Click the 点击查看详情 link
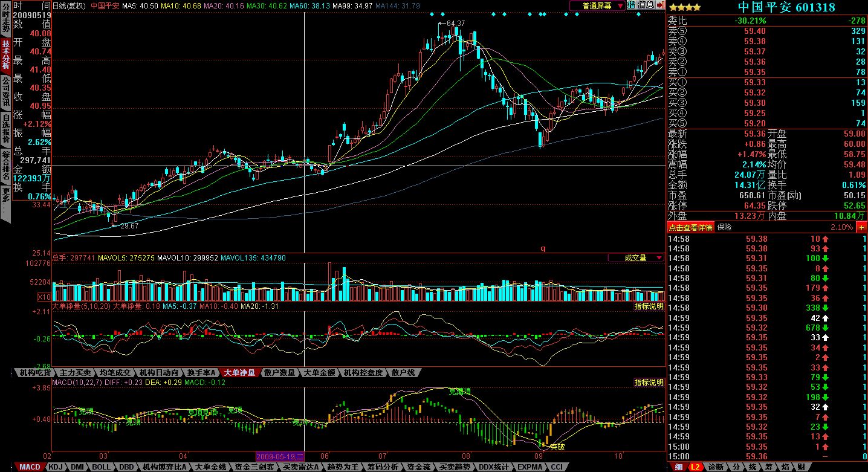Screen dimensions: 868x472 pos(690,227)
